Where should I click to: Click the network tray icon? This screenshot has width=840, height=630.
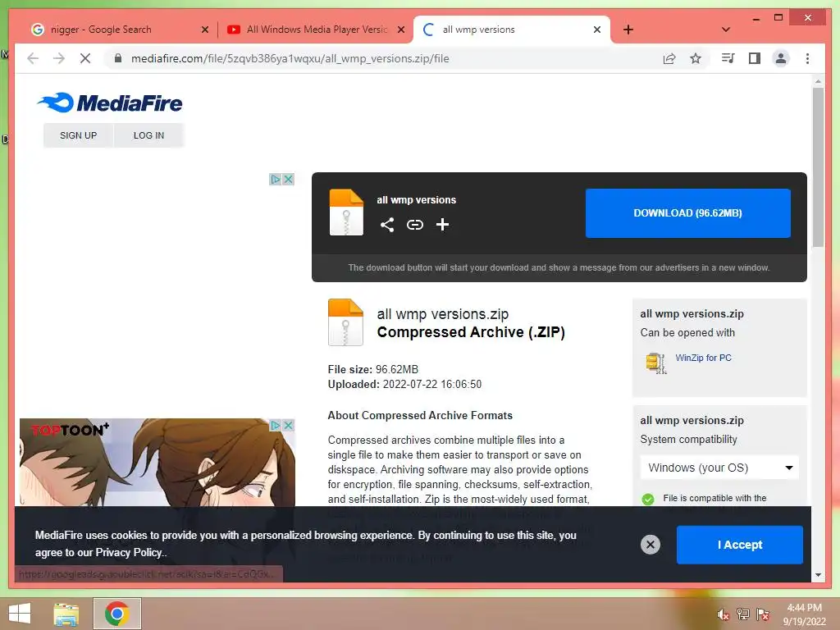coord(743,614)
